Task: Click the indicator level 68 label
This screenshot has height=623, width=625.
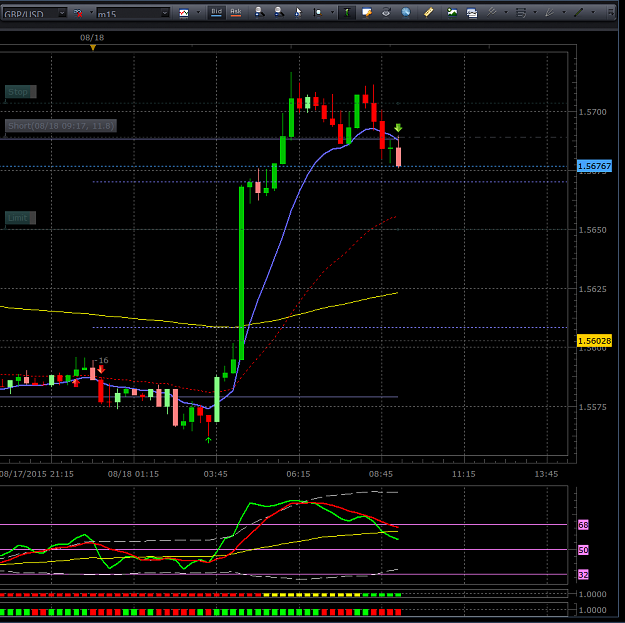Action: [583, 525]
